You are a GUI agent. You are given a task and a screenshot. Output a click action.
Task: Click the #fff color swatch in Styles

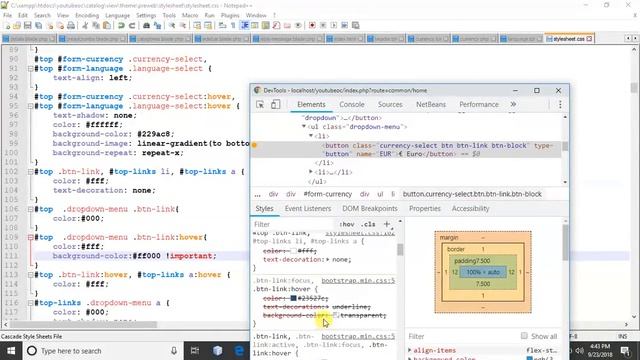(293, 251)
